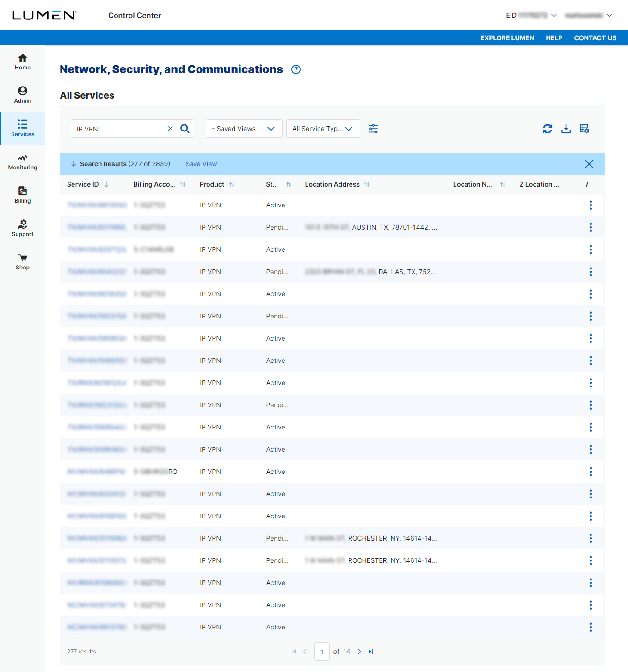The height and width of the screenshot is (672, 628).
Task: Refresh the services table
Action: click(x=548, y=129)
